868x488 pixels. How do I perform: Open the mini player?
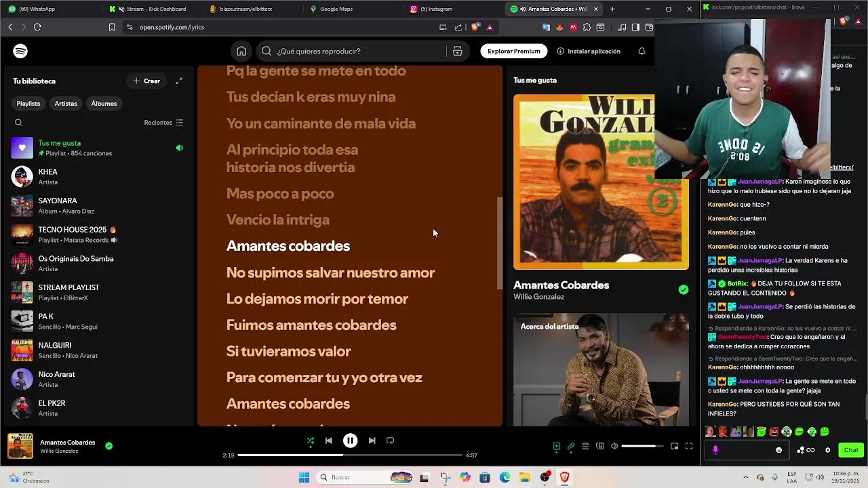(674, 446)
